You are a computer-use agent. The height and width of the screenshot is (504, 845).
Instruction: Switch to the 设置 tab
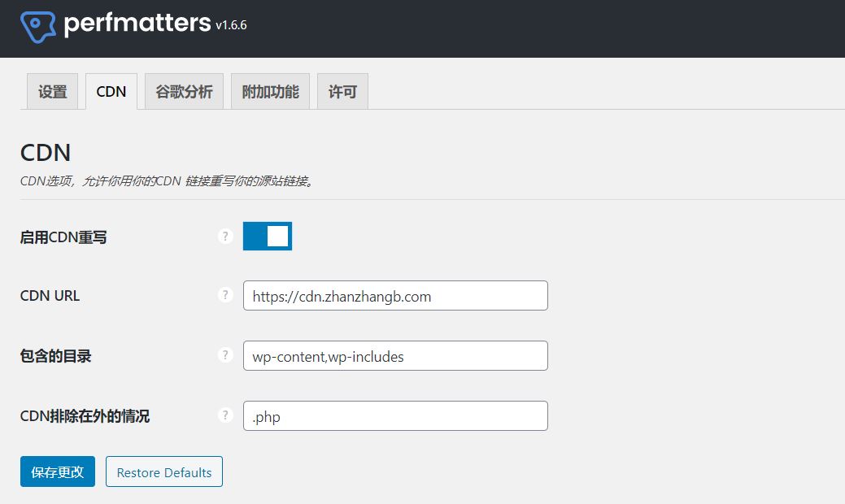point(52,92)
